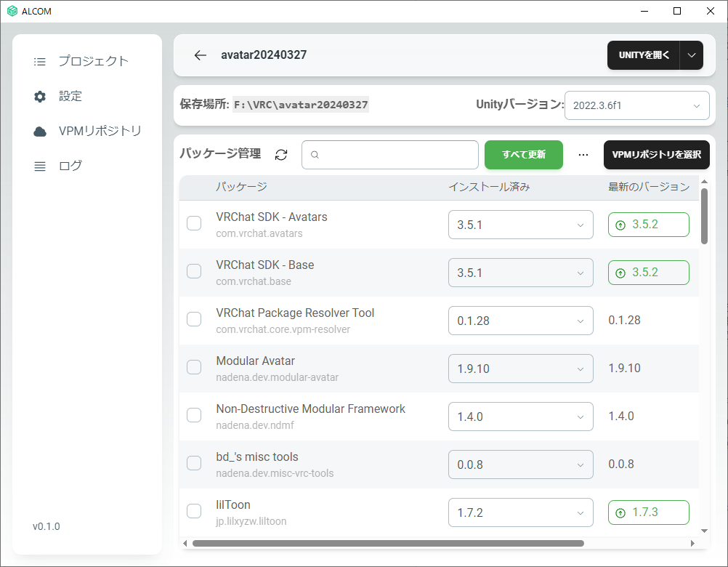Upgrade VRChat SDK Avatars to 3.5.2
728x567 pixels.
649,225
